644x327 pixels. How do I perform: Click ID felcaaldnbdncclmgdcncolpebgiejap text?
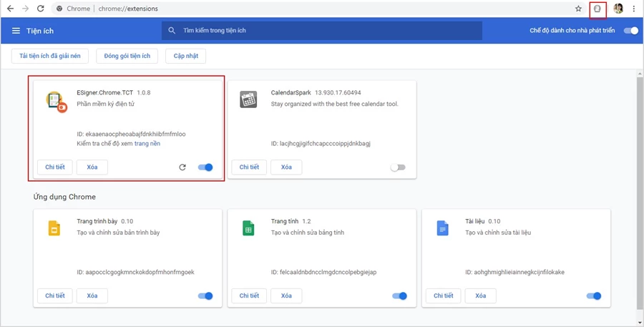point(323,273)
